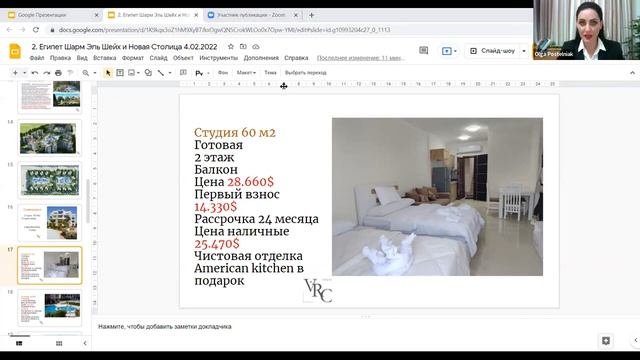The height and width of the screenshot is (360, 640).
Task: Close the Google Презентации browser tab
Action: 97,15
